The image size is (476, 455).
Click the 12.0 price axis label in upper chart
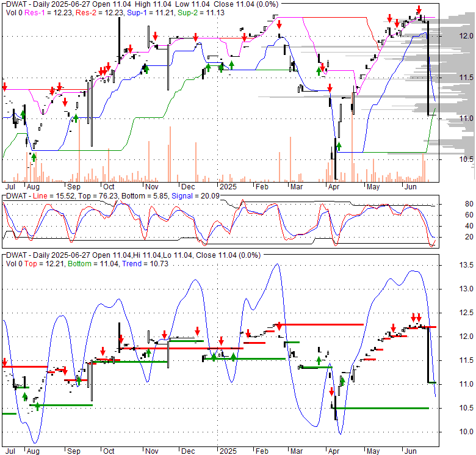[466, 36]
